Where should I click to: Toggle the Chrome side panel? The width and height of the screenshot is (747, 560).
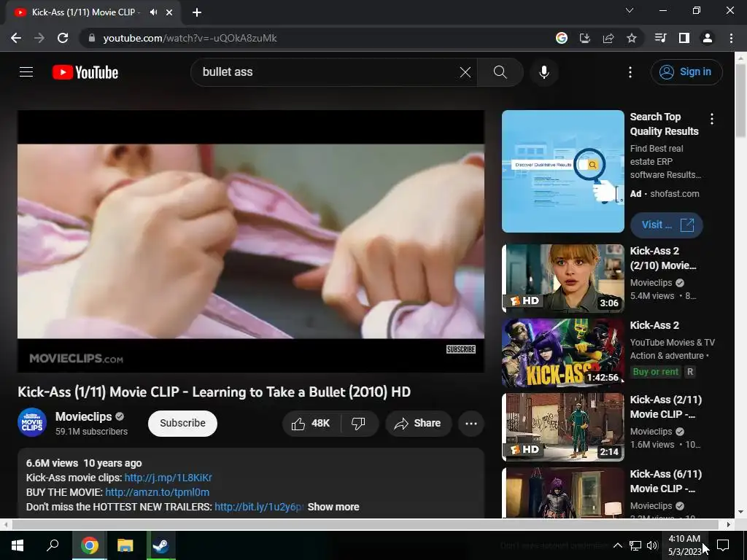pos(684,38)
